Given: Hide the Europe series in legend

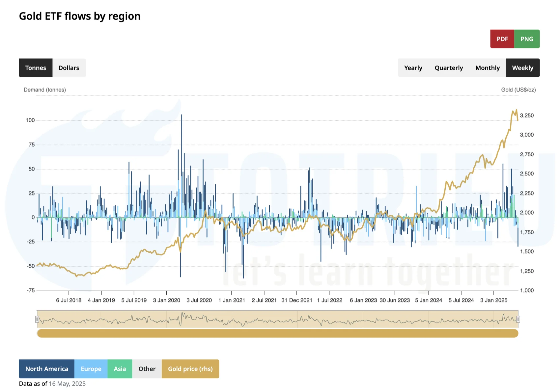Looking at the screenshot, I should pos(91,369).
